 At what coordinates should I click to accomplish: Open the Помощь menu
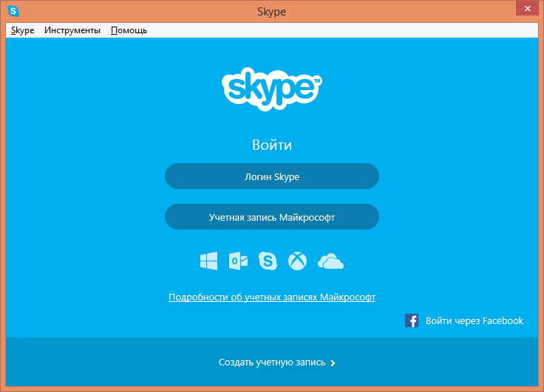(x=129, y=30)
